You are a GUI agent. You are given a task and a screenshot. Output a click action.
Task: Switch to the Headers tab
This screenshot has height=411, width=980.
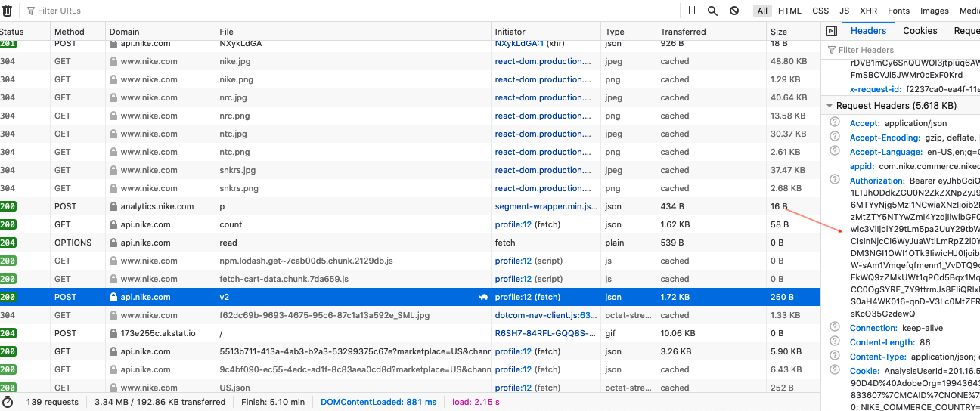(868, 31)
